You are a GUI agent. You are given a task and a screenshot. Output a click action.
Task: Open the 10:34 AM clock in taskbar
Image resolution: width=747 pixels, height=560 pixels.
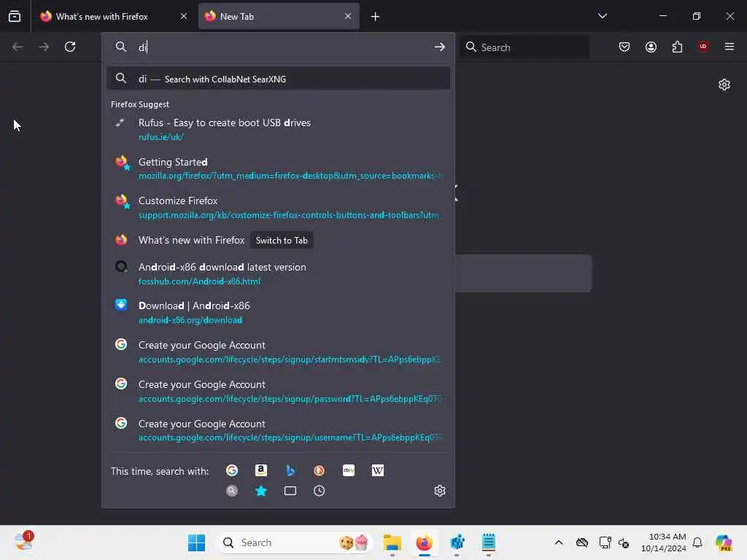coord(663,542)
